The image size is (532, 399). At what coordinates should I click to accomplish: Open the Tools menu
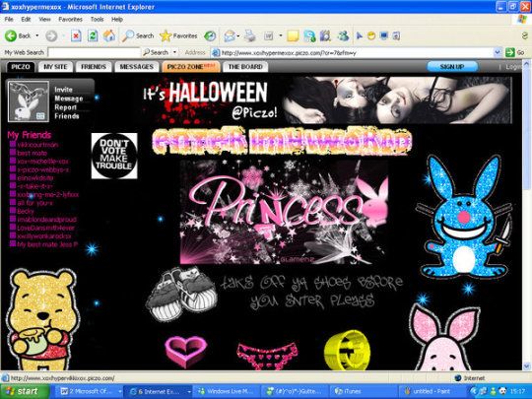[97, 20]
